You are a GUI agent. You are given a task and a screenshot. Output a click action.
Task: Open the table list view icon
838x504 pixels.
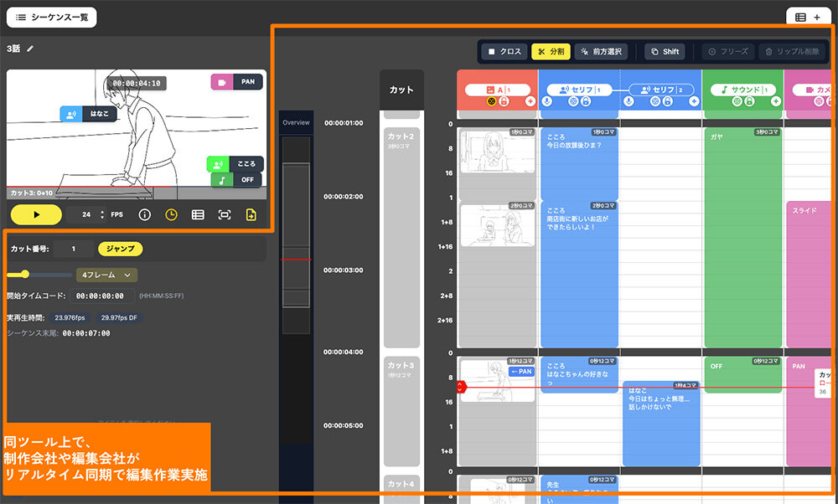198,214
